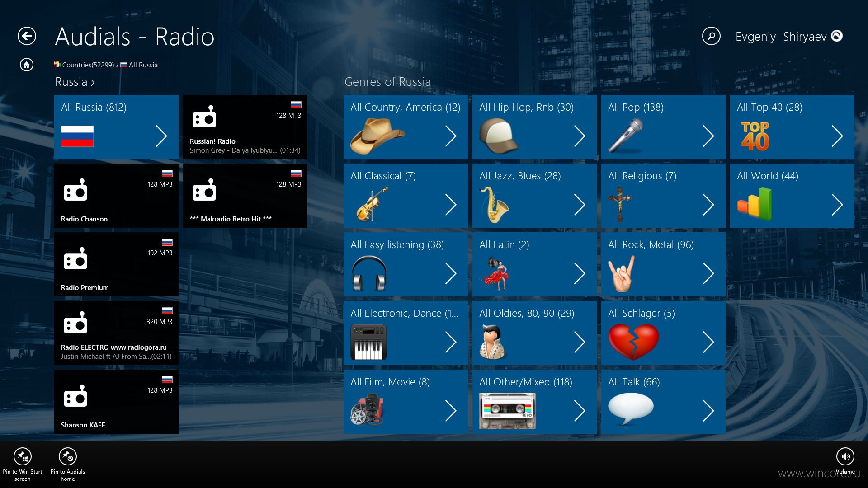Viewport: 868px width, 488px height.
Task: Click Evgeniy Shiryaev user name
Action: (781, 37)
